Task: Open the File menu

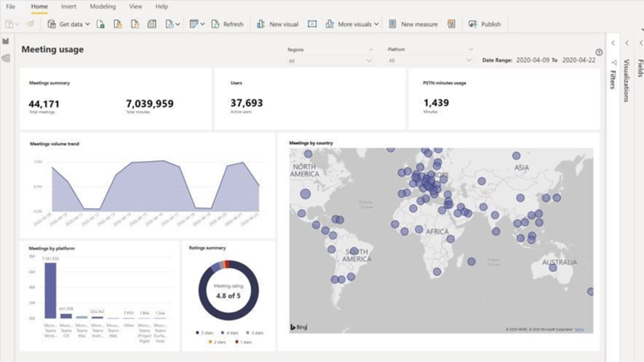Action: [x=10, y=6]
